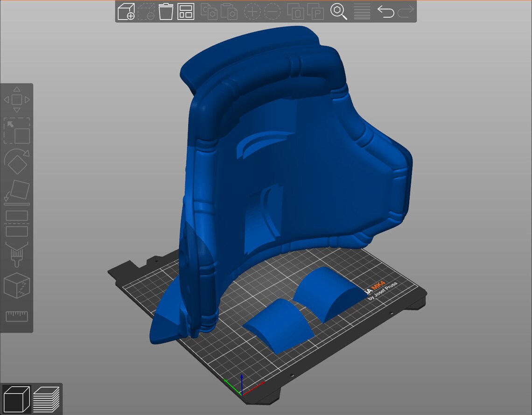Click the dimmed Split to parts icon
532x415 pixels.
[x=315, y=12]
